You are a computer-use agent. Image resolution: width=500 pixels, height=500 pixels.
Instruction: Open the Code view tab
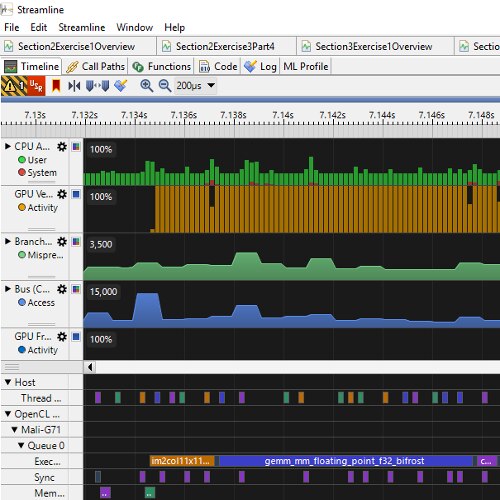(x=218, y=66)
